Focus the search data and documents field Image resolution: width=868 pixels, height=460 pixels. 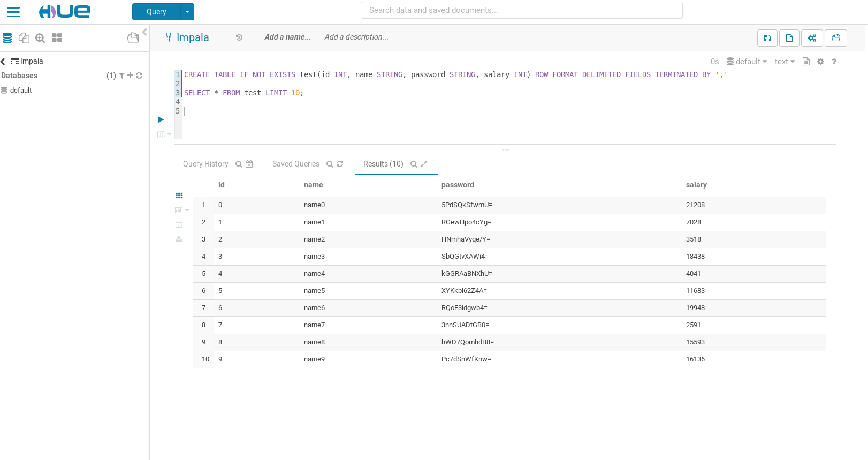522,10
